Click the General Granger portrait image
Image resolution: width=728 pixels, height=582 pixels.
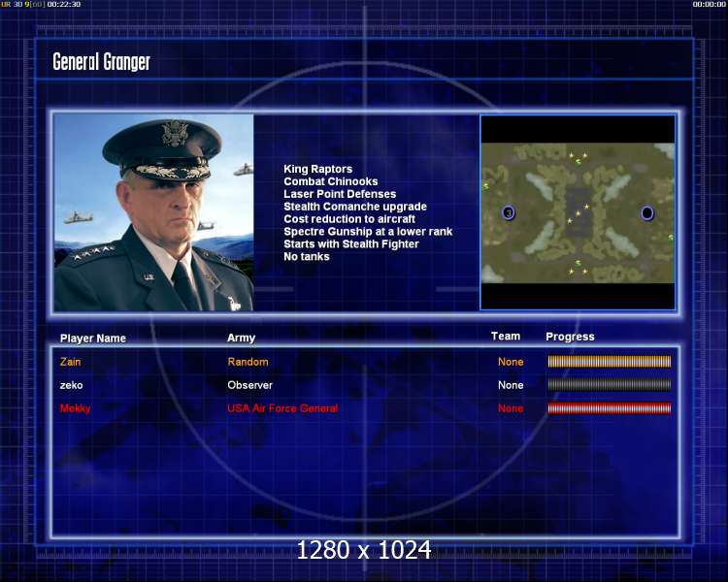pos(153,212)
